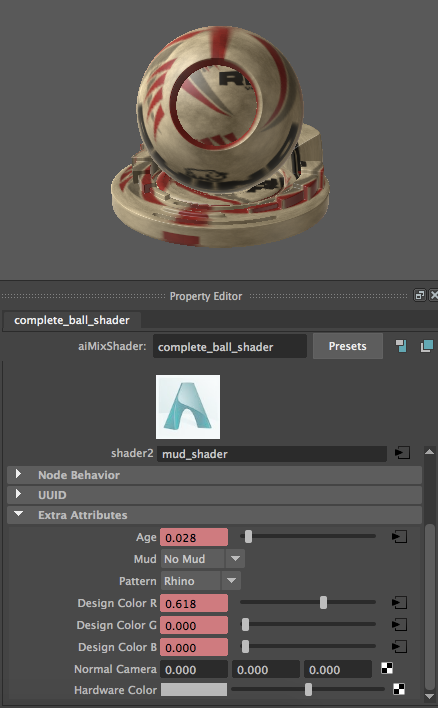
Task: Open the Mud dropdown showing No Mud
Action: pyautogui.click(x=203, y=559)
